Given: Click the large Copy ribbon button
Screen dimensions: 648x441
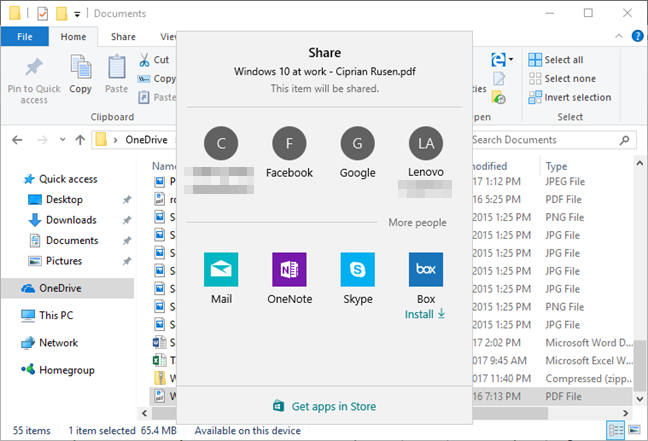Looking at the screenshot, I should pos(81,74).
